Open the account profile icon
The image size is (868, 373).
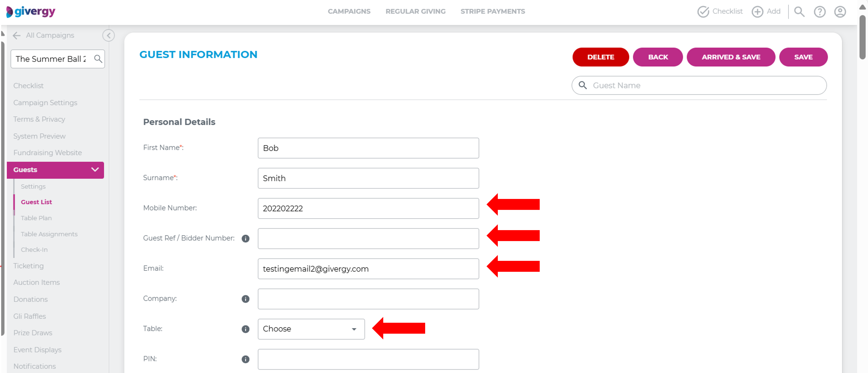pos(840,11)
